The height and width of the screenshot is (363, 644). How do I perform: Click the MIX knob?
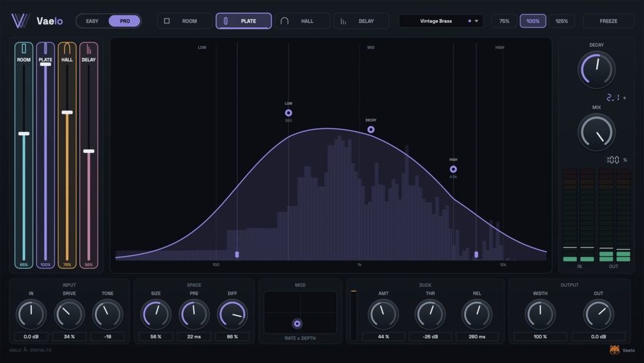point(596,132)
